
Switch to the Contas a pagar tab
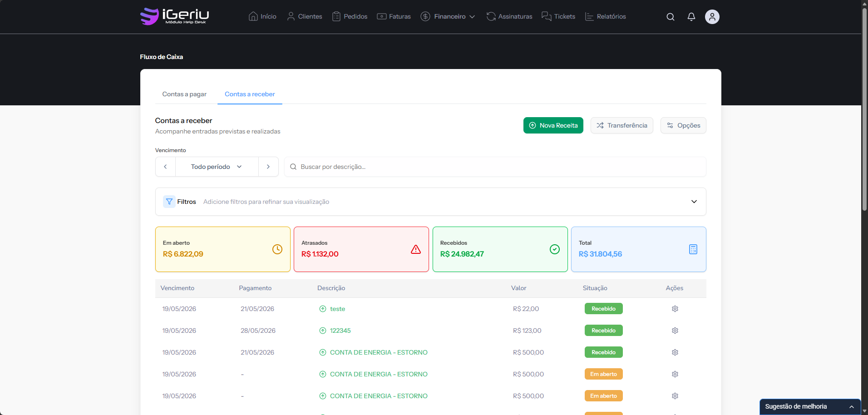(x=184, y=94)
